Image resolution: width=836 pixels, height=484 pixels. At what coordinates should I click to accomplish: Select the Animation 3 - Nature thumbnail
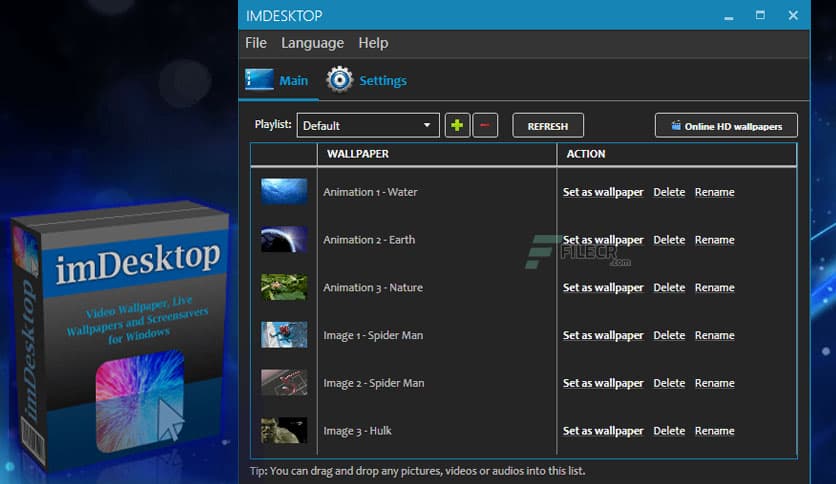(284, 287)
